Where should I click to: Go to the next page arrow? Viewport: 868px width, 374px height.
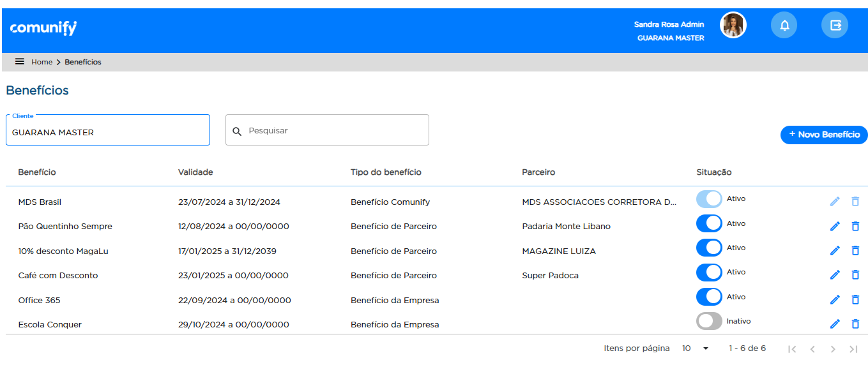click(x=832, y=349)
